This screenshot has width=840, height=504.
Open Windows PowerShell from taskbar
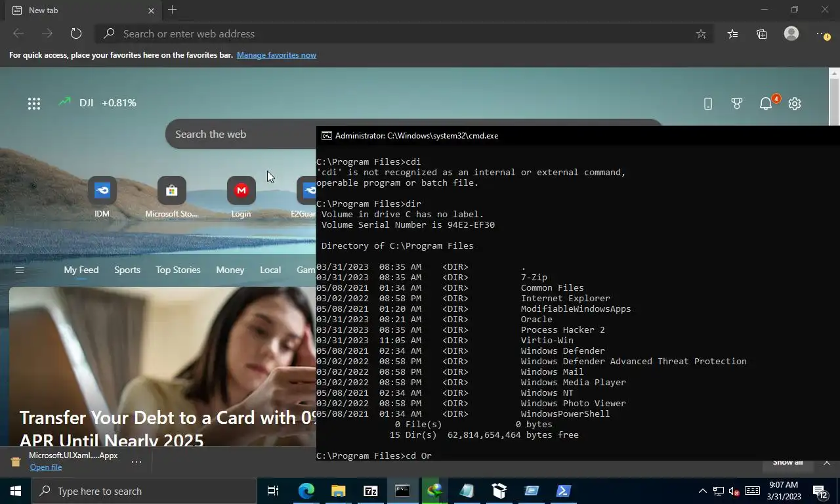[x=564, y=491]
